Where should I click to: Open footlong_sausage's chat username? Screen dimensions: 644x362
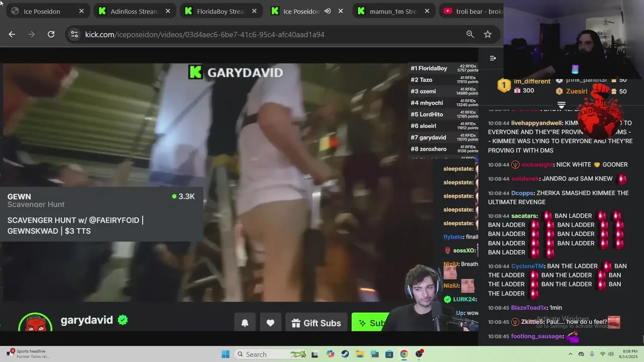[x=537, y=336]
